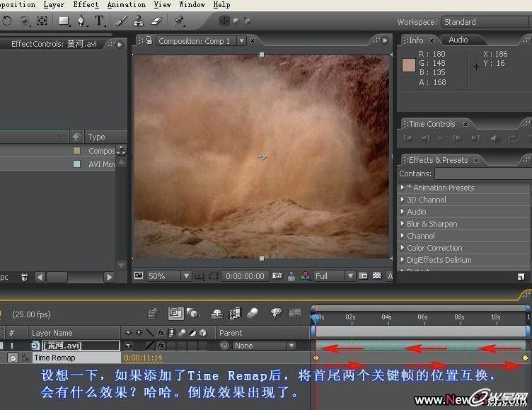
Task: Click the 0:00:00:00 current time button
Action: coord(245,276)
